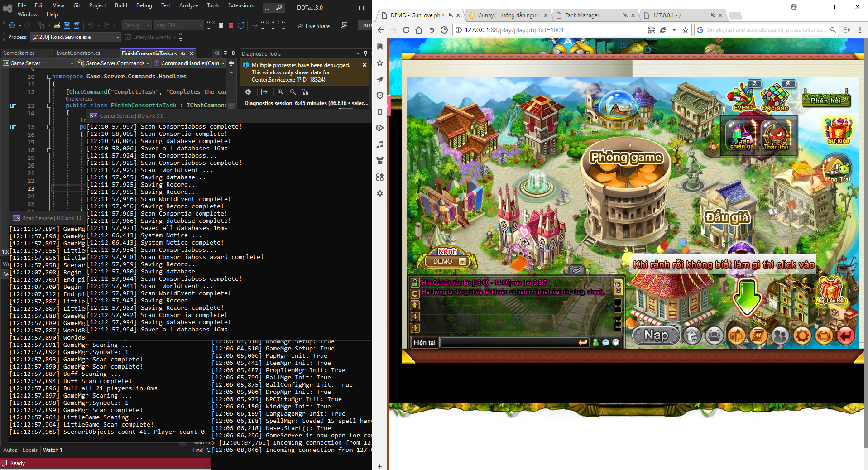
Task: Toggle the Hiện tại chat filter on right
Action: point(618,287)
